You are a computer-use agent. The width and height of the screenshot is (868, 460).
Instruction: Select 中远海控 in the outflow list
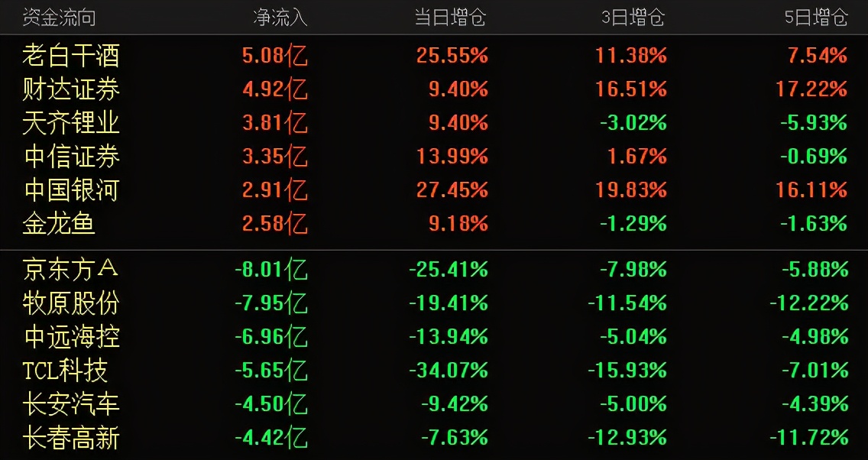tap(71, 336)
